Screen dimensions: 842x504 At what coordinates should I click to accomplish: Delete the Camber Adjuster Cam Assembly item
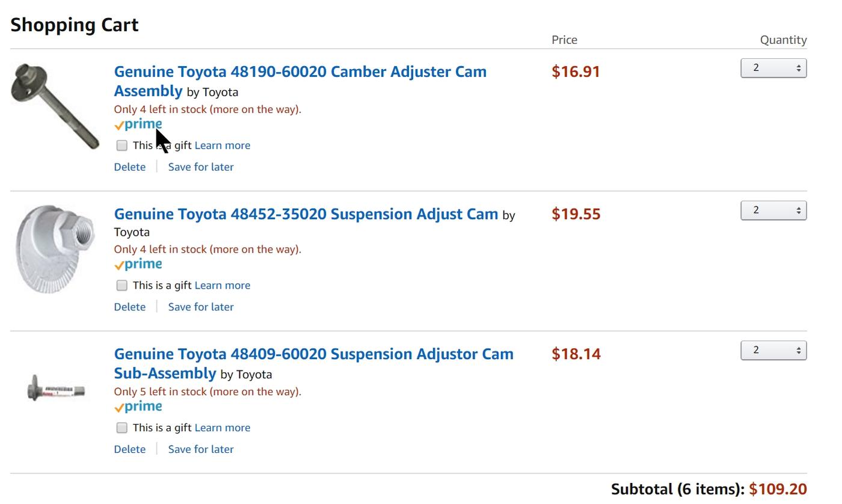coord(130,167)
